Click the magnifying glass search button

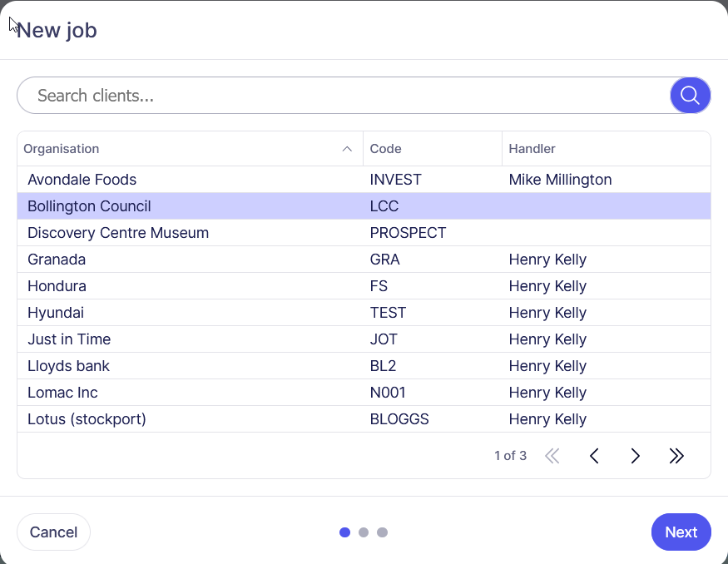coord(690,96)
